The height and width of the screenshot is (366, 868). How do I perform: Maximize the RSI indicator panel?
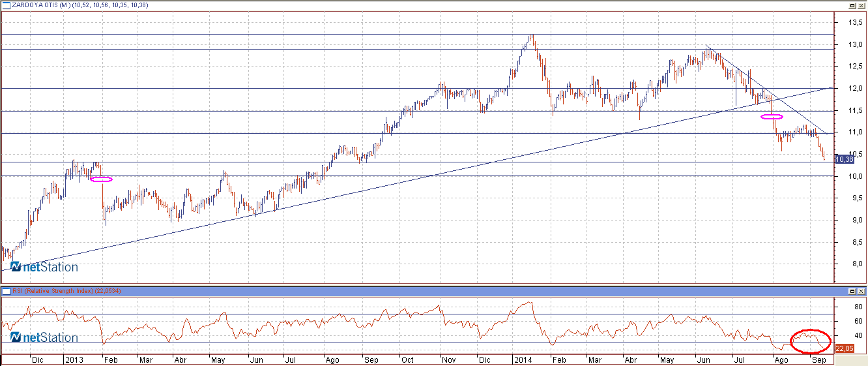[x=852, y=290]
